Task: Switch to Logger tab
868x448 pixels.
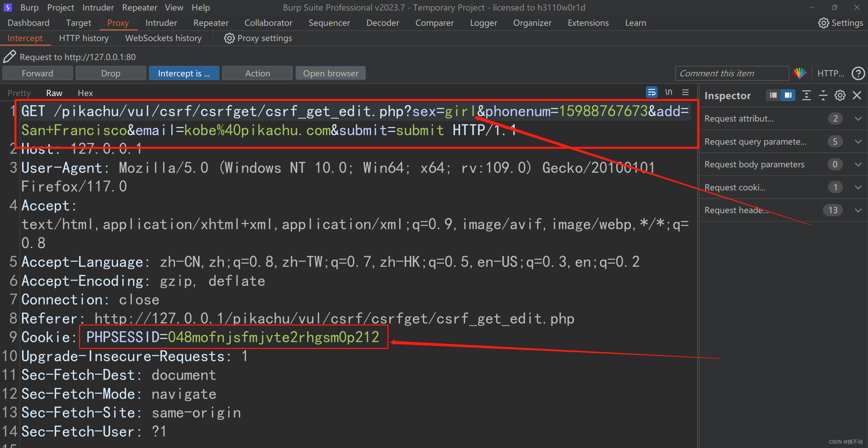Action: tap(483, 23)
